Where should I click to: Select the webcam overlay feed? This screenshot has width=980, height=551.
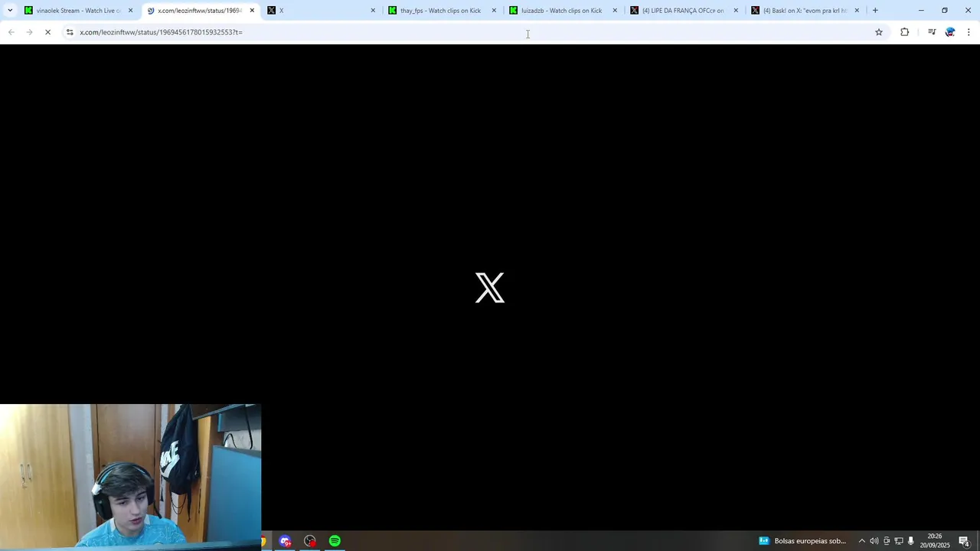[130, 476]
